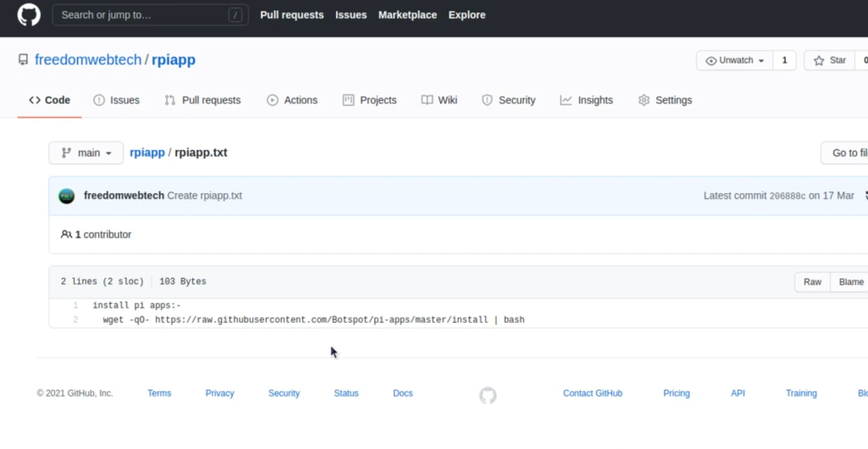Open the Pricing footer link

coord(676,393)
